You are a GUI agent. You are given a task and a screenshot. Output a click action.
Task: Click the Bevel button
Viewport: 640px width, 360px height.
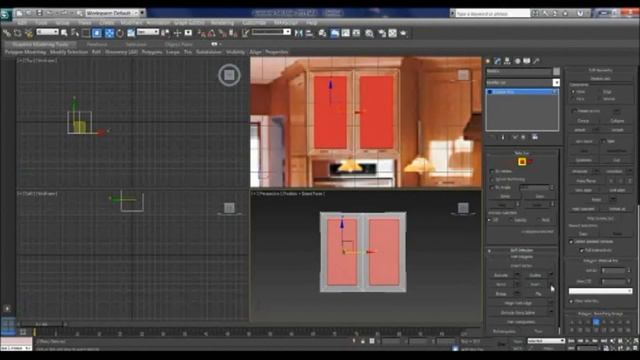tap(501, 294)
